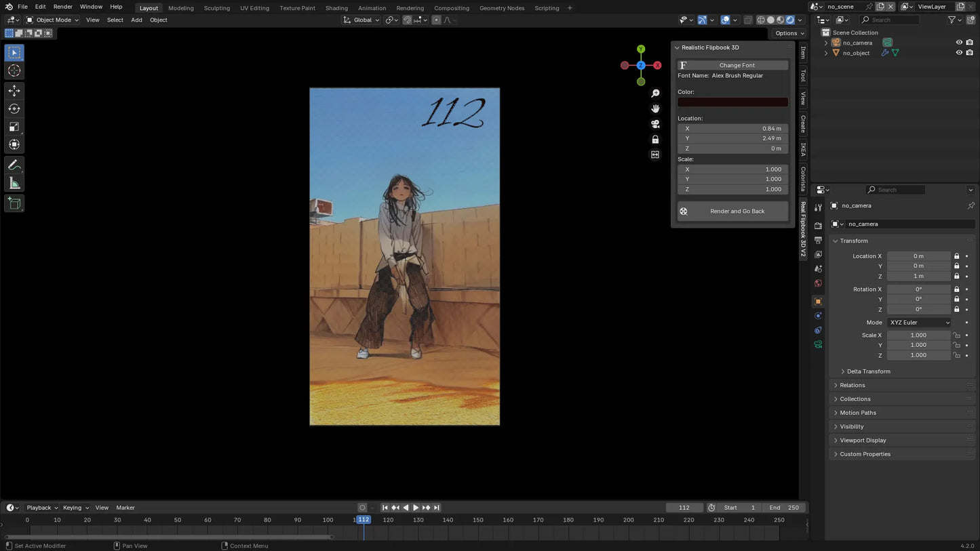Open the Object properties tab icon

tap(818, 302)
